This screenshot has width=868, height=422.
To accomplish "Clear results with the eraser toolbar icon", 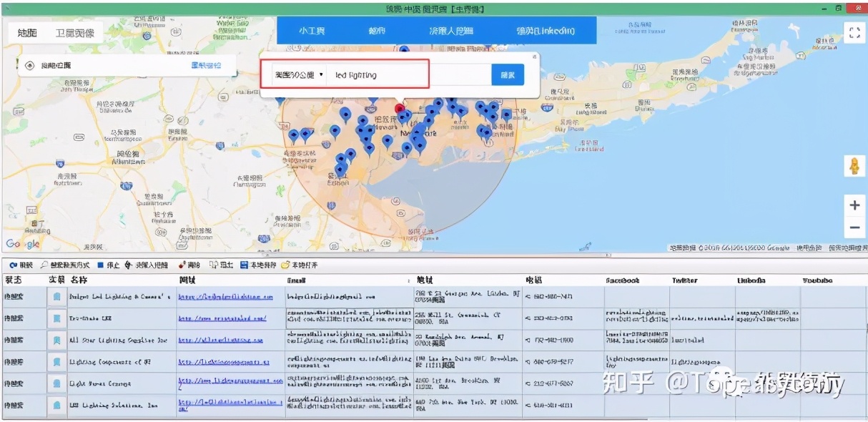I will pyautogui.click(x=180, y=264).
